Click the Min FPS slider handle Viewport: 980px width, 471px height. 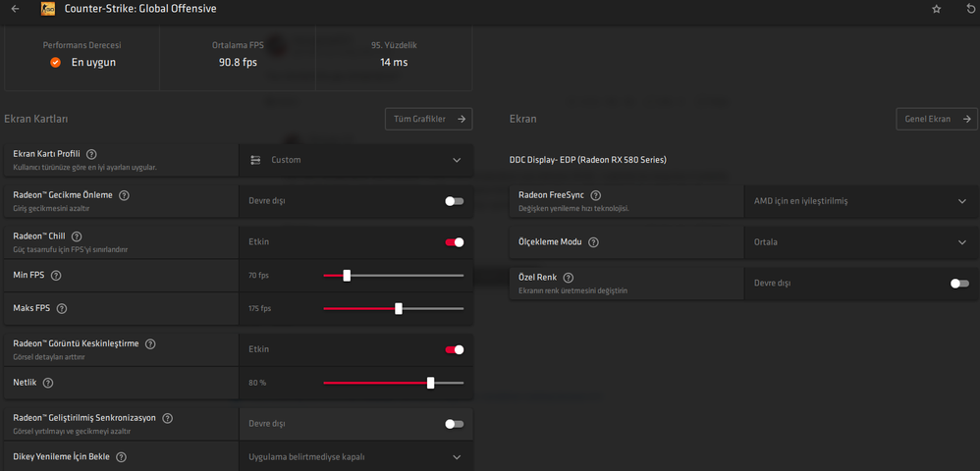click(x=347, y=276)
